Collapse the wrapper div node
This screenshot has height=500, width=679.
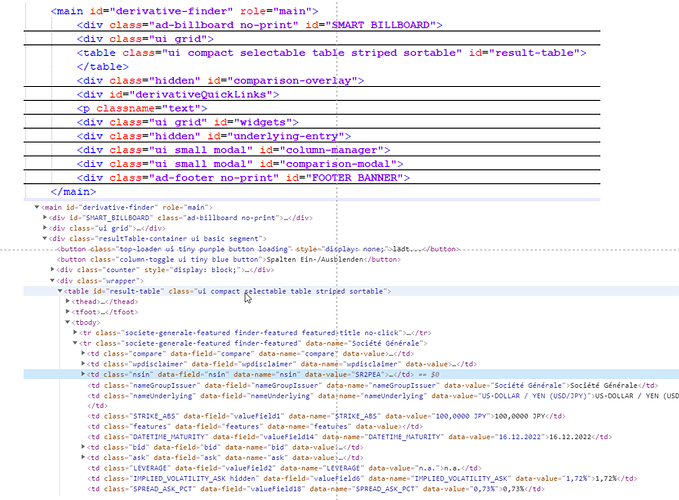coord(52,281)
